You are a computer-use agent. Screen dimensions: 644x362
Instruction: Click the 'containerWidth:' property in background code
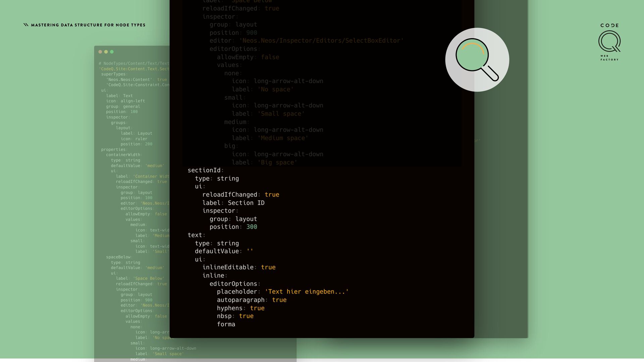coord(124,155)
